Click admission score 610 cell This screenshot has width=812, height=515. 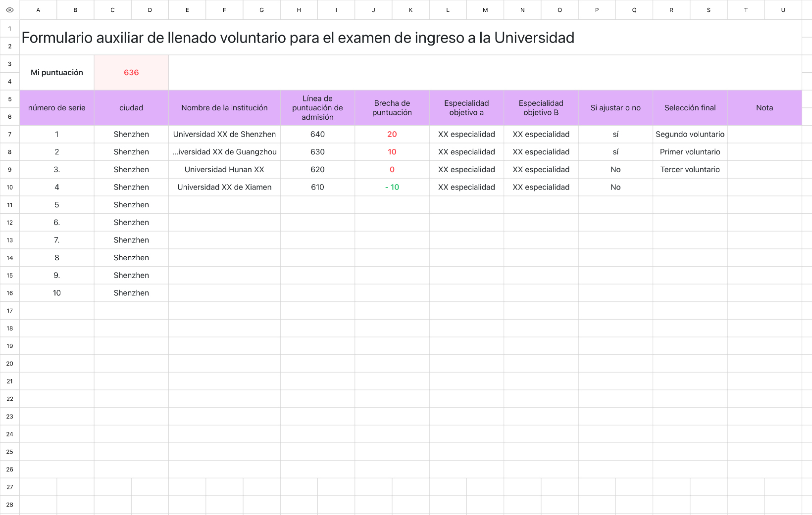click(x=317, y=187)
